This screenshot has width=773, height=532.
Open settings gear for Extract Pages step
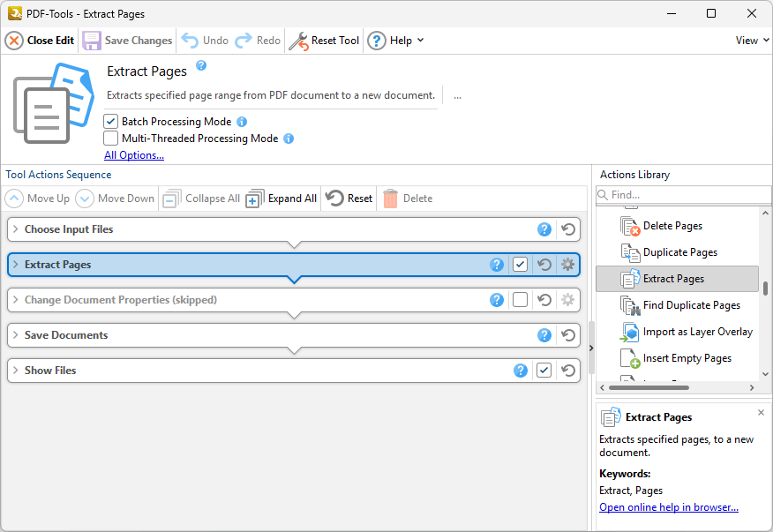[567, 265]
